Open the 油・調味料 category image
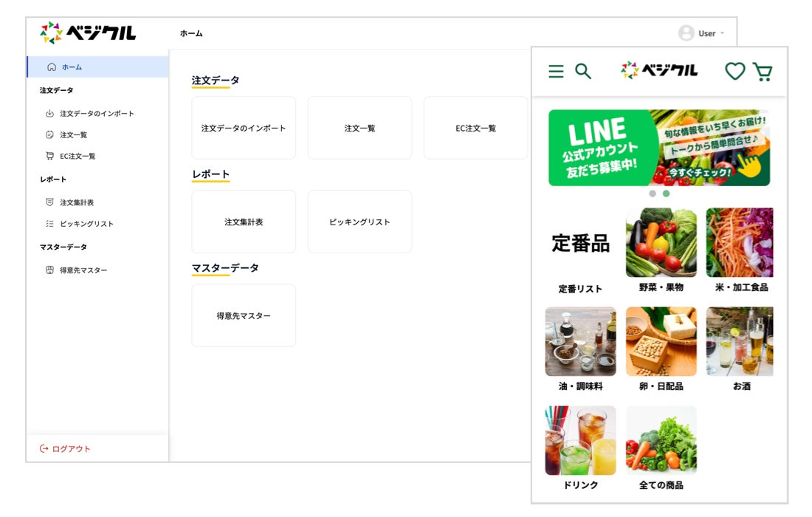812x517 pixels. click(x=580, y=341)
